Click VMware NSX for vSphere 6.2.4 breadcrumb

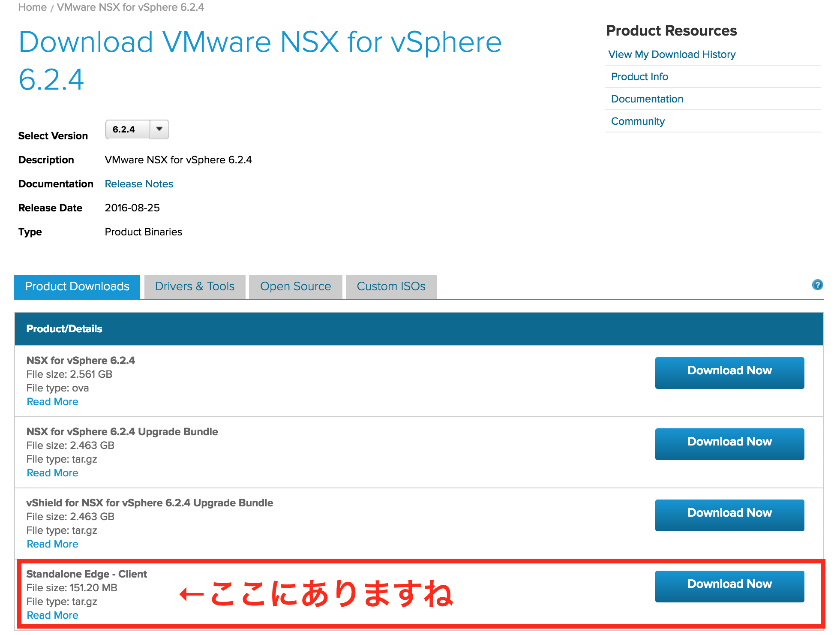tap(130, 7)
